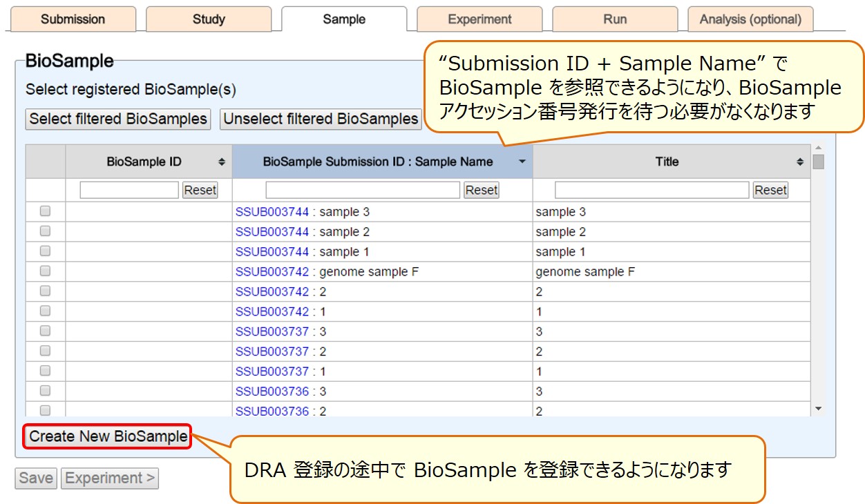The height and width of the screenshot is (504, 865).
Task: Tick checkbox for SSUB003737 : 3 row
Action: click(46, 331)
